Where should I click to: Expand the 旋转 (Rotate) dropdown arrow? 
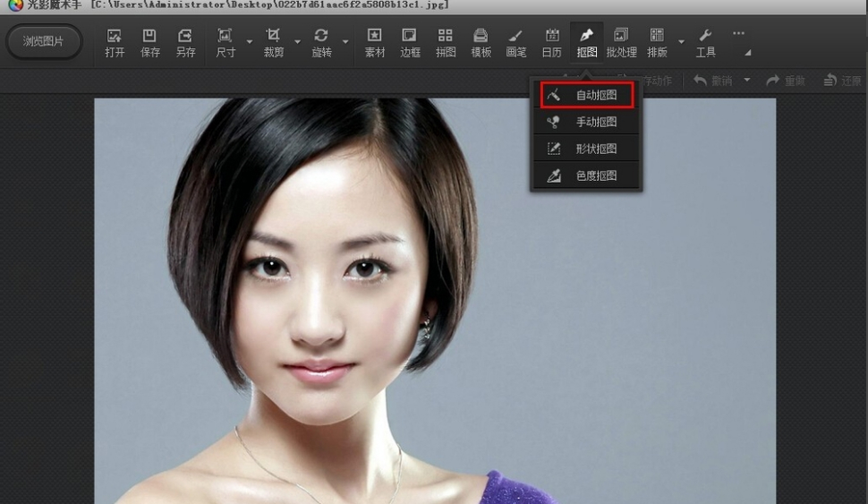345,41
